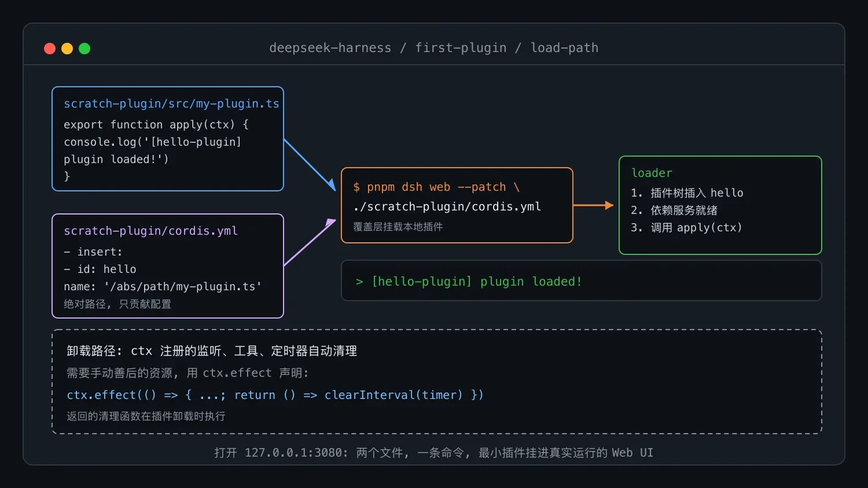Select the note '返回的清理函数在插件卸载时执行'
This screenshot has width=868, height=488.
(146, 416)
